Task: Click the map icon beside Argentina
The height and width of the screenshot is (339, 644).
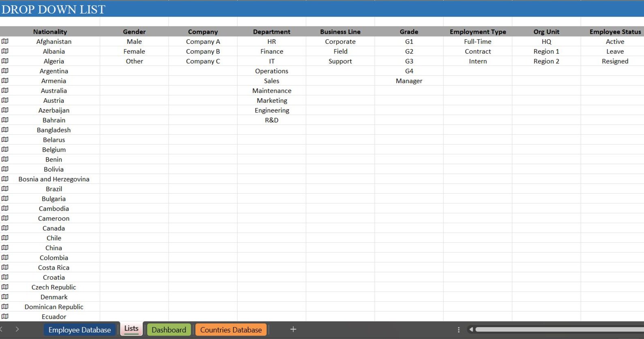Action: point(5,71)
